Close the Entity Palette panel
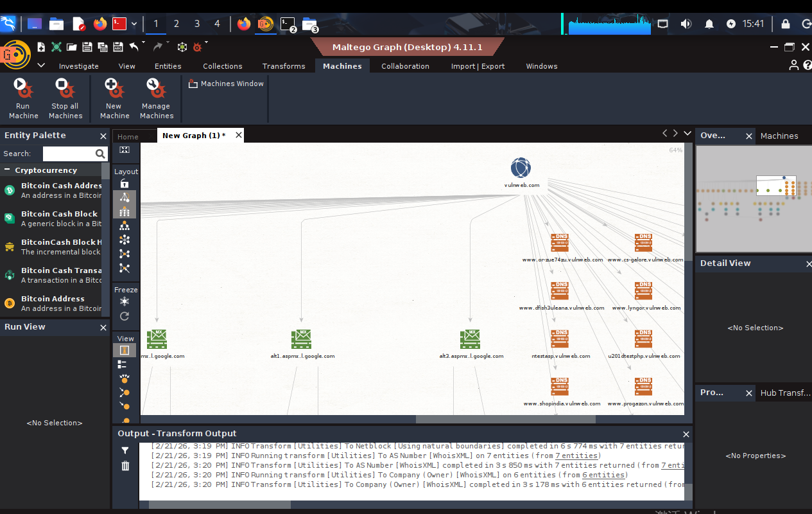This screenshot has height=514, width=812. (103, 136)
